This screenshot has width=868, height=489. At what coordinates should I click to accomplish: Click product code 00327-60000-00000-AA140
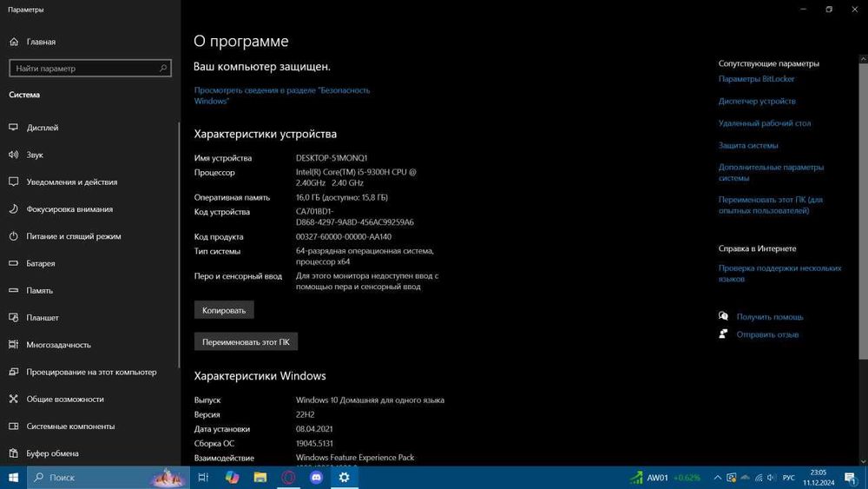343,236
